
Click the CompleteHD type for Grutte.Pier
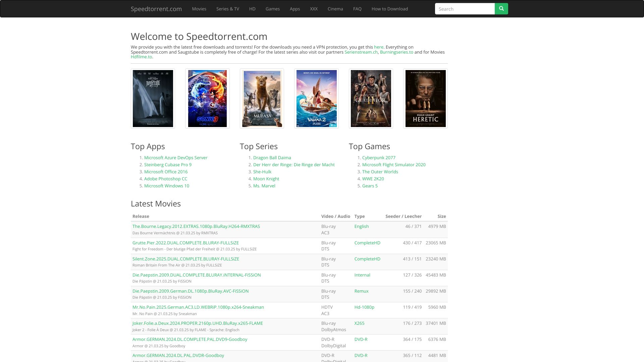[367, 243]
